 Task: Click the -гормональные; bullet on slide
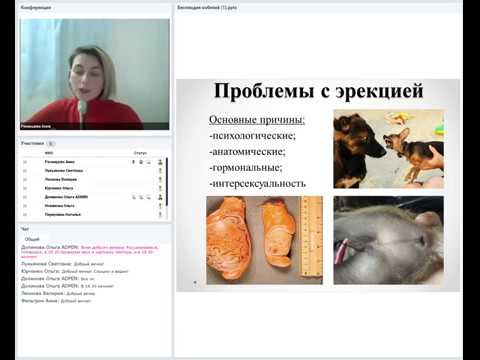click(246, 167)
